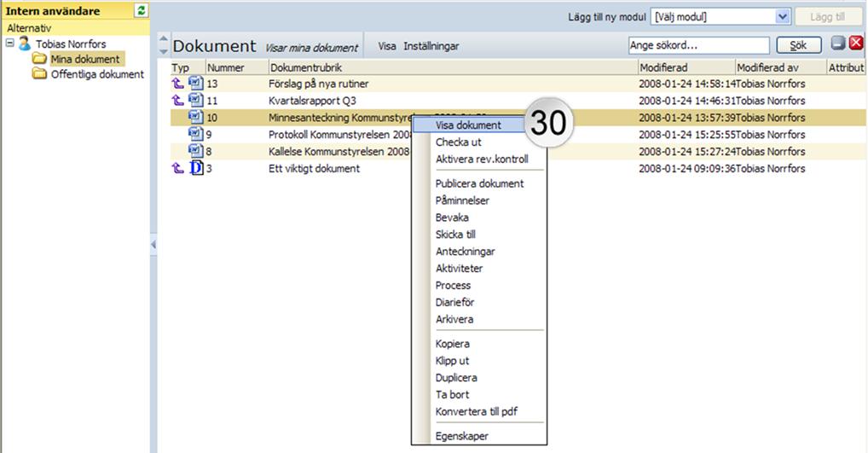Viewport: 868px width, 453px height.
Task: Choose Duplicera in the context menu
Action: [456, 378]
